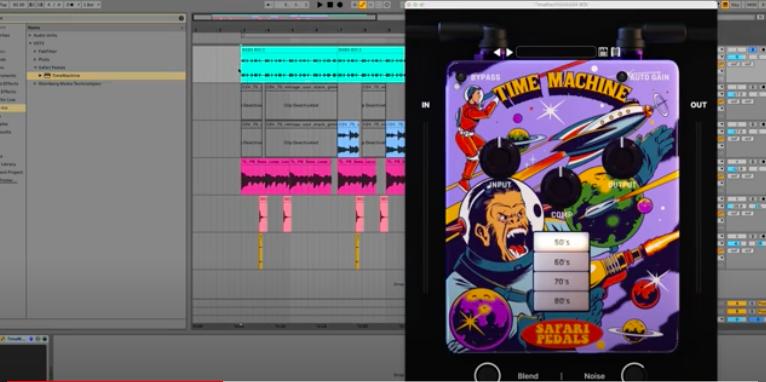Click the Noise knob below the pedal
The image size is (766, 382).
[x=634, y=374]
